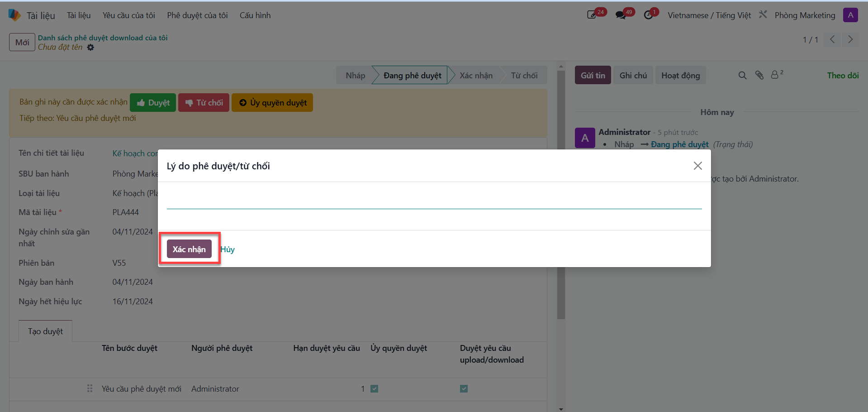This screenshot has width=868, height=412.
Task: Select the Nháp status stage
Action: click(355, 75)
